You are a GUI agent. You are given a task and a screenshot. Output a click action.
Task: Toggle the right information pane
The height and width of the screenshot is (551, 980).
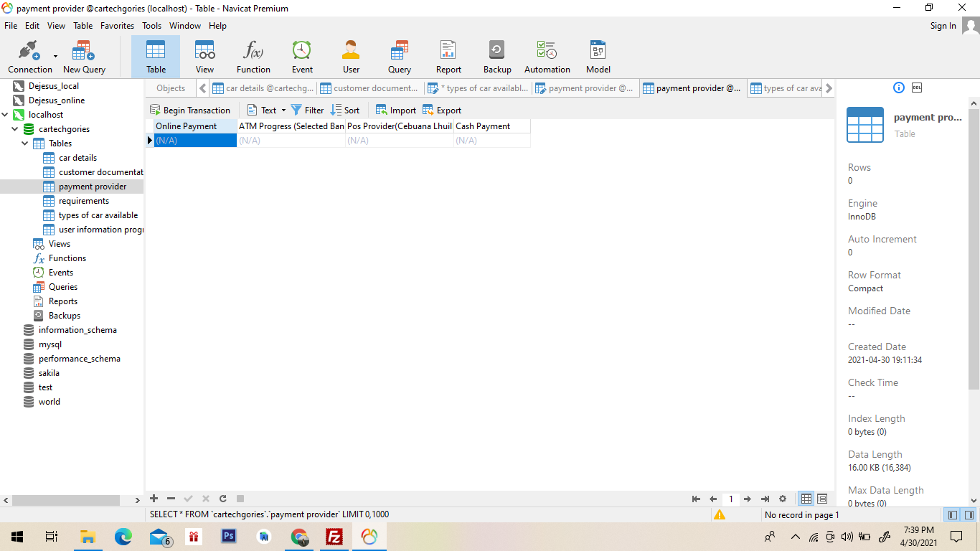tap(969, 514)
